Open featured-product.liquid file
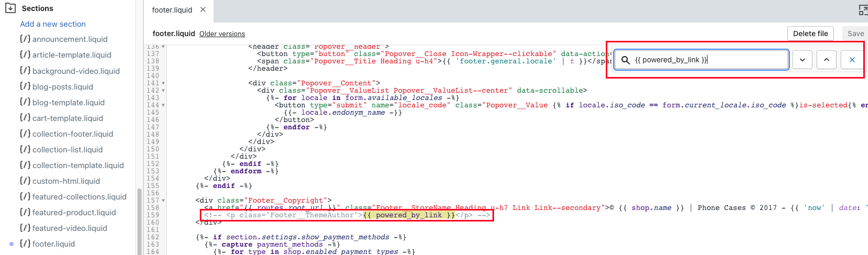 coord(74,213)
